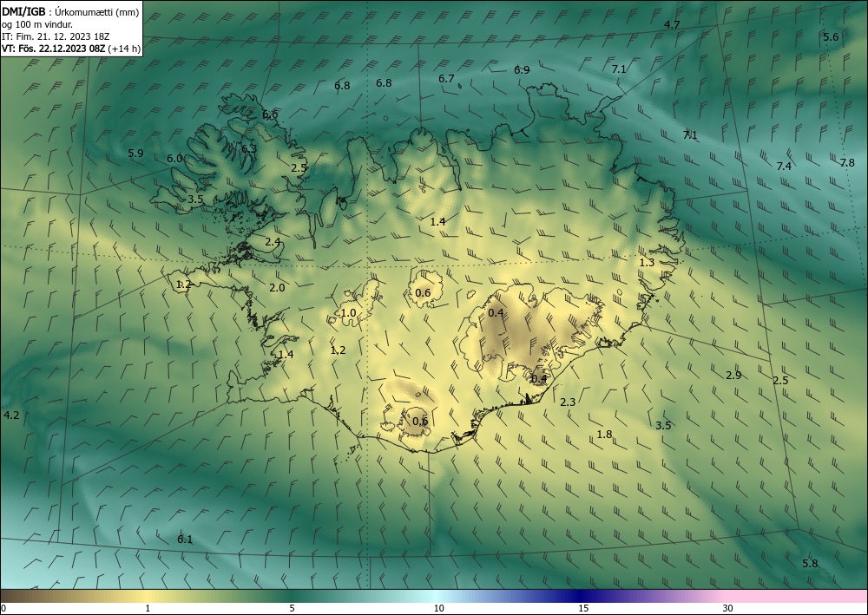Viewport: 868px width, 615px height.
Task: Click the 6.3 value on the map
Action: [249, 149]
